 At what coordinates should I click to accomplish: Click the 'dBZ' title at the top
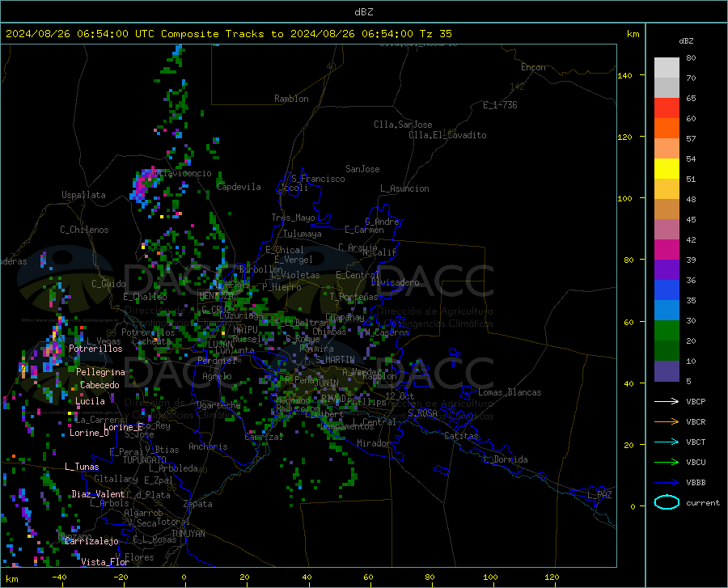363,12
